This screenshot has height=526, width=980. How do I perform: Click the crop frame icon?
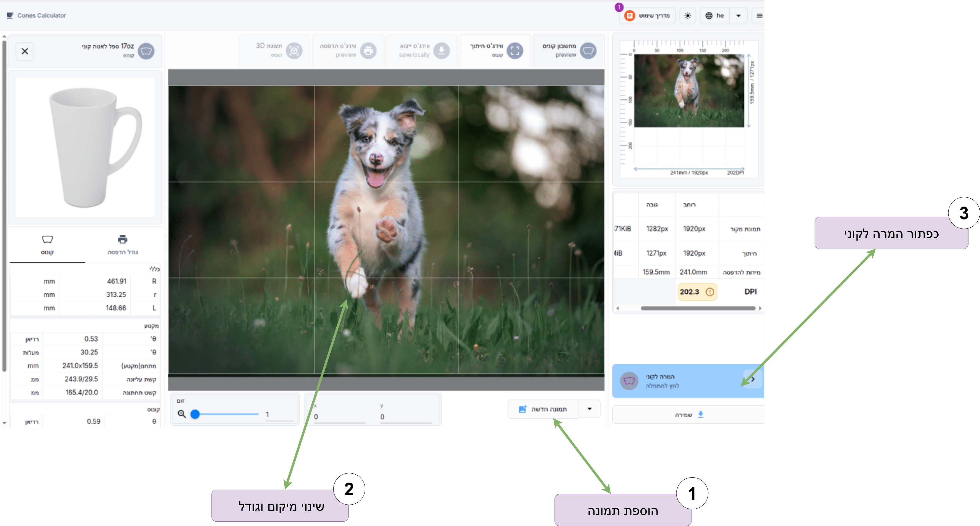point(515,50)
